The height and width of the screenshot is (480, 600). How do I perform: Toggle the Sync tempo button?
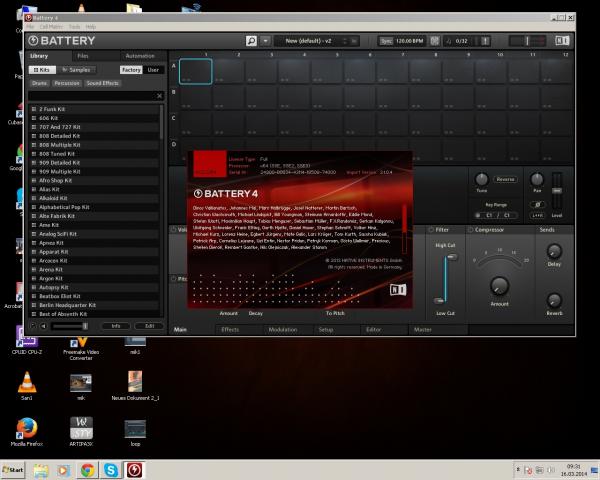click(386, 41)
